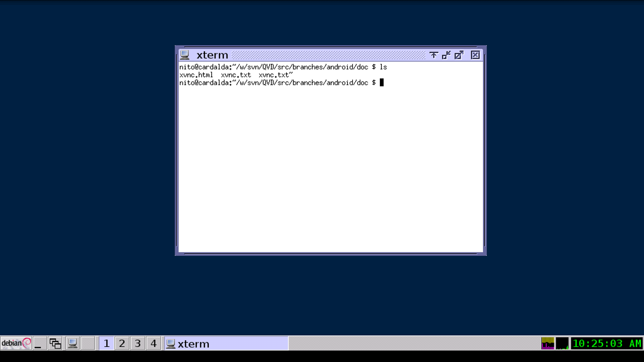
Task: Click the blinking cursor at the shell prompt
Action: pos(382,82)
